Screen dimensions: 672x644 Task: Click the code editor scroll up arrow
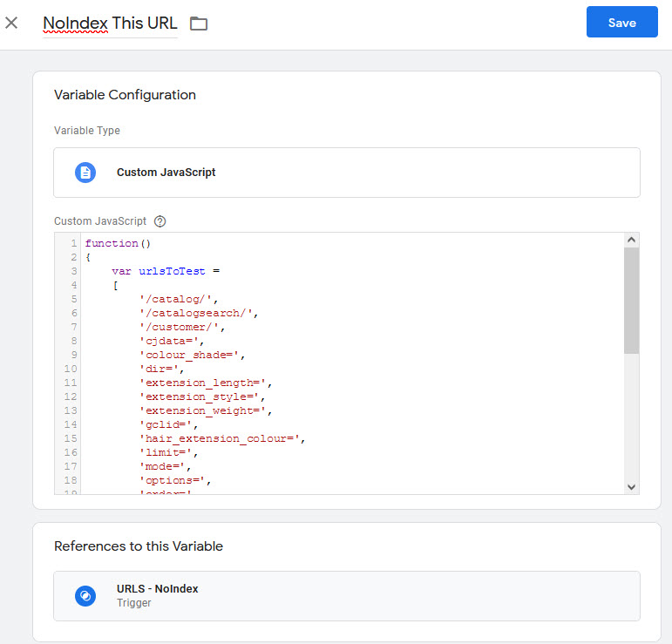point(632,241)
